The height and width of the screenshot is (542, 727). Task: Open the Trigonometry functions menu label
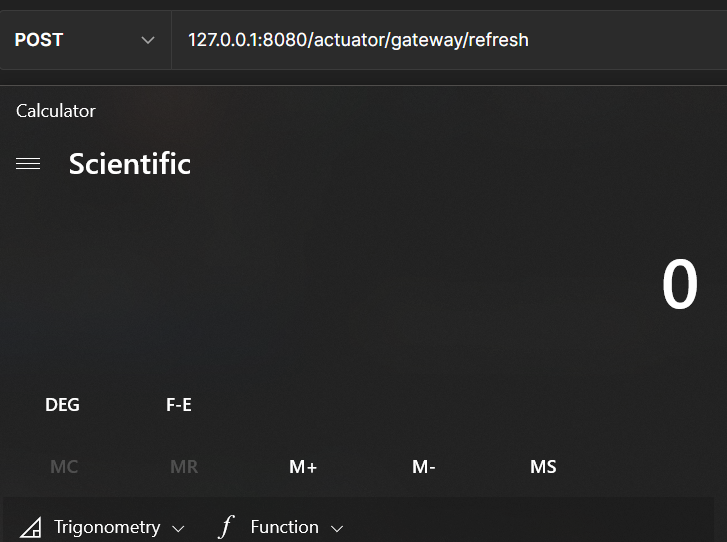pos(107,527)
